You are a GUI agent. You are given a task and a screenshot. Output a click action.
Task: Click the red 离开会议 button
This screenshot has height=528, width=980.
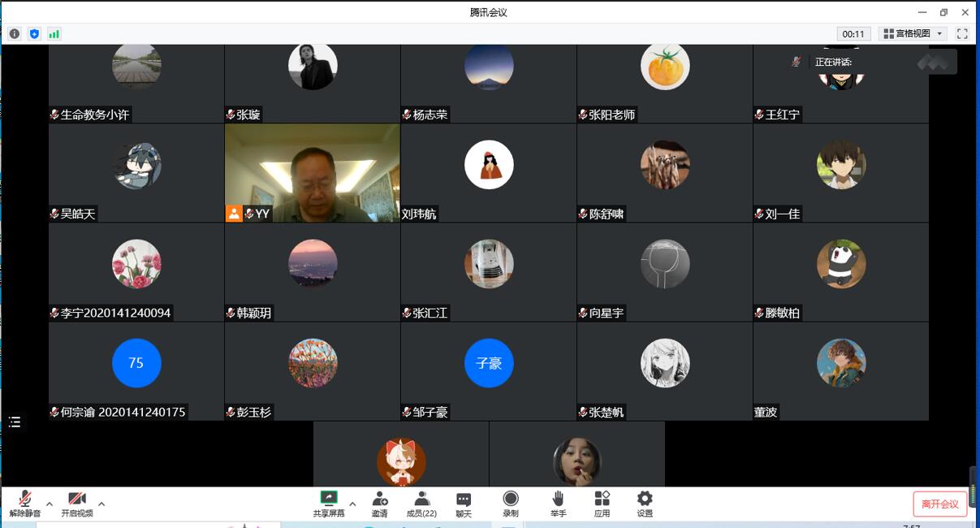tap(940, 504)
